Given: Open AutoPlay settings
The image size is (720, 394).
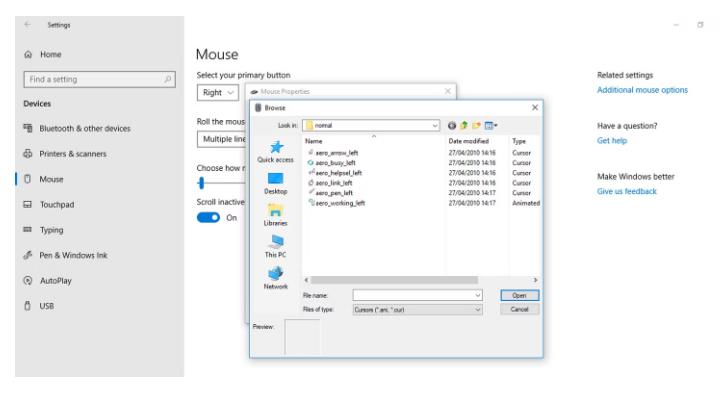Looking at the screenshot, I should click(48, 281).
